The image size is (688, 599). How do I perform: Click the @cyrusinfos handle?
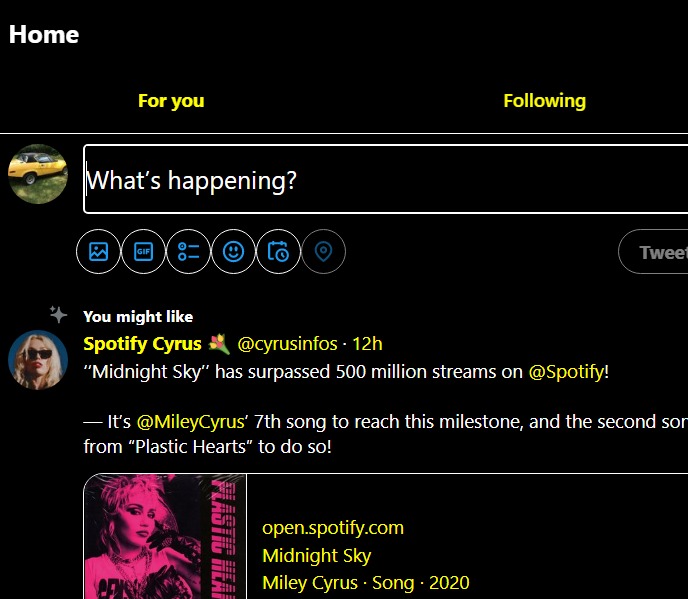(x=286, y=344)
